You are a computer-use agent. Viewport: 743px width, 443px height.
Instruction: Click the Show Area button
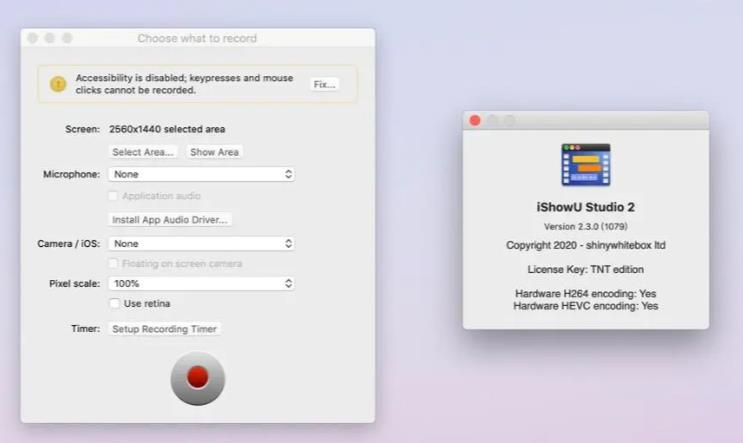tap(215, 152)
